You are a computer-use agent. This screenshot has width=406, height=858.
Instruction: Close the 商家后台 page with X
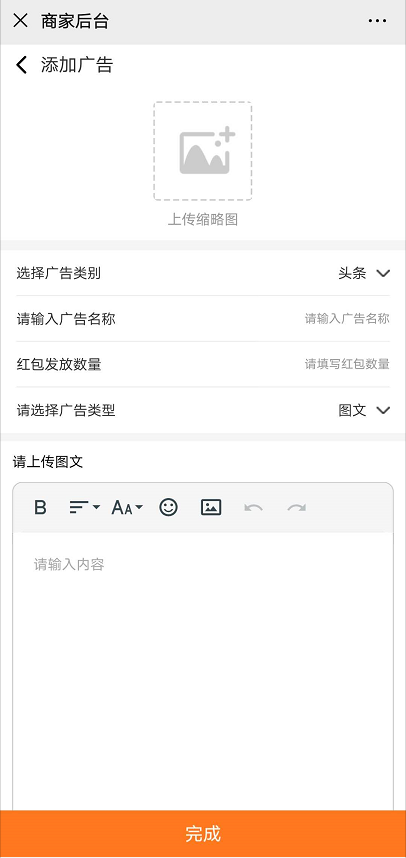click(x=20, y=21)
